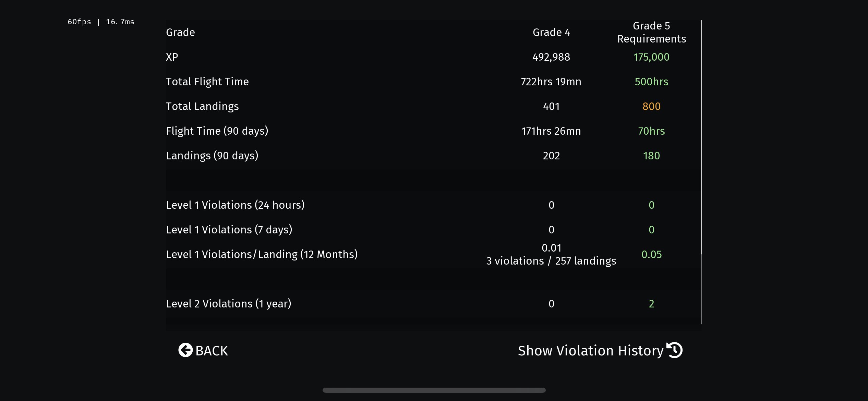Open Show Violation History
The image size is (868, 401).
591,351
